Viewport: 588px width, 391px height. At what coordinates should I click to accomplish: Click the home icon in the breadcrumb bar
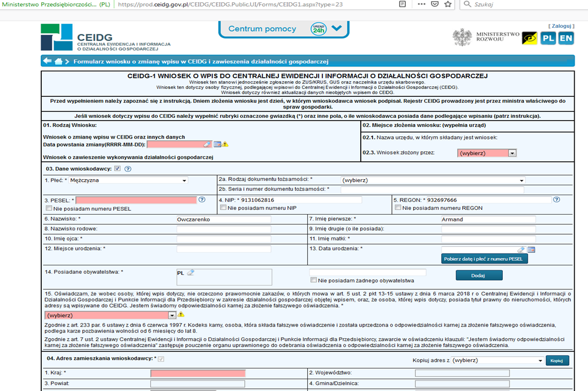[x=58, y=61]
